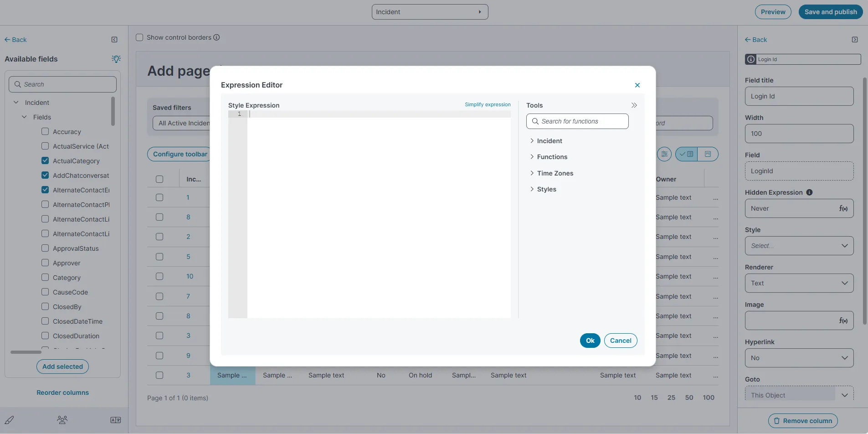Open the localization text icon in footer
Image resolution: width=868 pixels, height=434 pixels.
(x=116, y=420)
